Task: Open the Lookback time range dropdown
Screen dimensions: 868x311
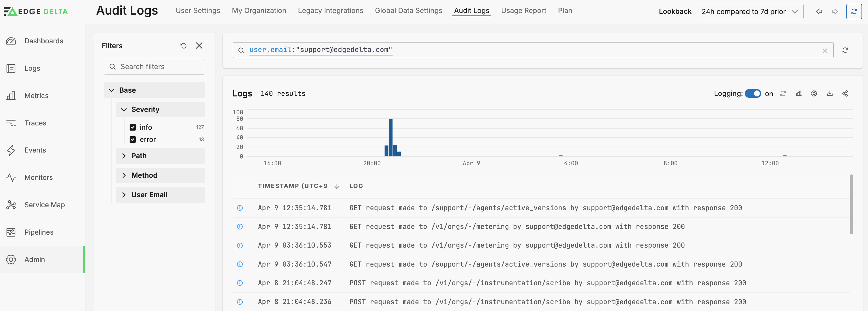Action: (749, 11)
